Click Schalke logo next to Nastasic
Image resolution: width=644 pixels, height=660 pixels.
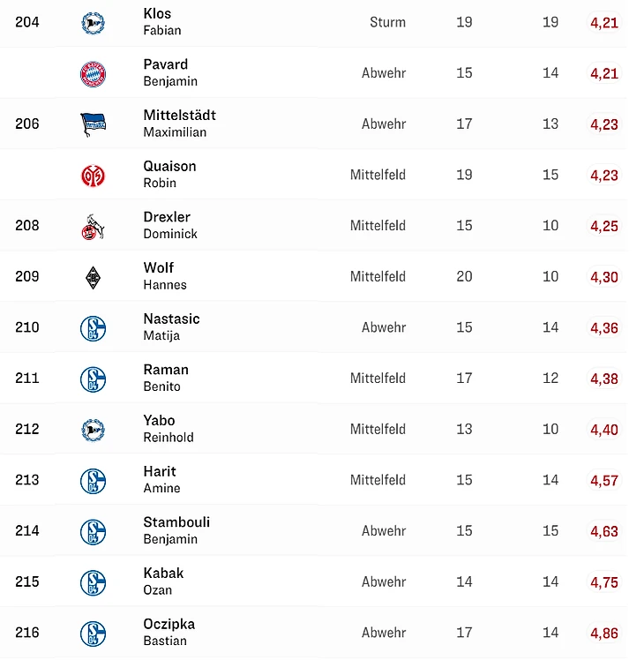(x=93, y=328)
